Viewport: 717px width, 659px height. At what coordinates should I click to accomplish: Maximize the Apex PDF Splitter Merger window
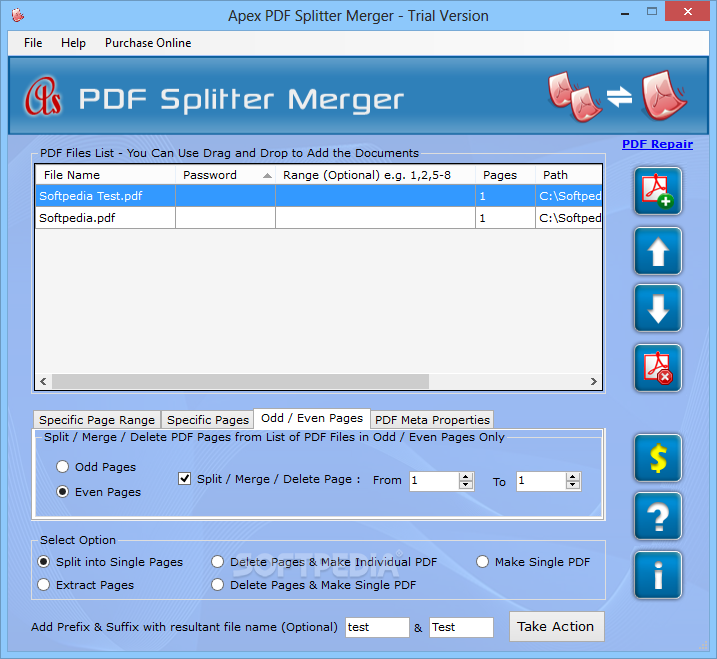tap(652, 12)
